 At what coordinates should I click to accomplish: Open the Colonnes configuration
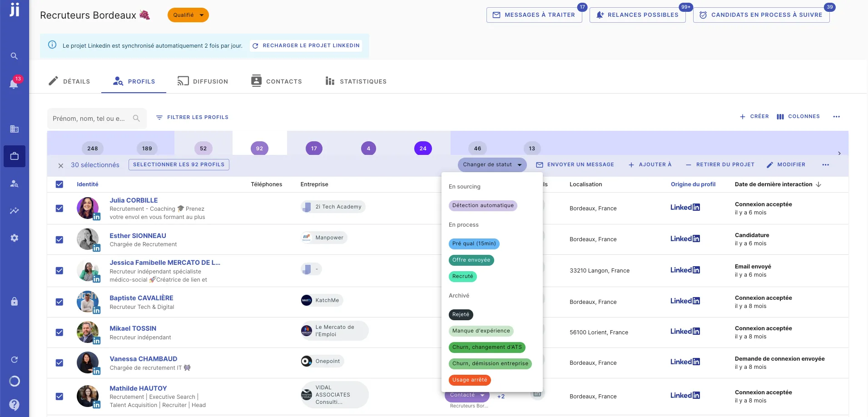click(x=799, y=117)
